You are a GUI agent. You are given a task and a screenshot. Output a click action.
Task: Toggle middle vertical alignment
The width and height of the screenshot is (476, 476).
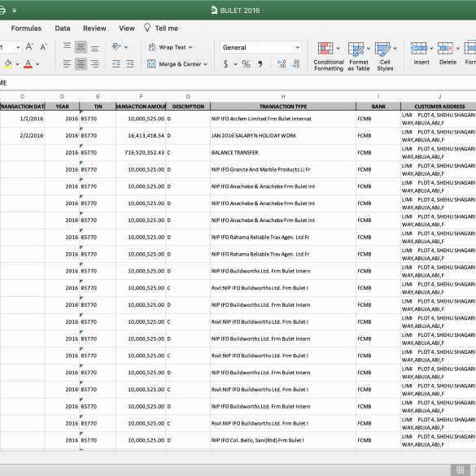coord(81,46)
